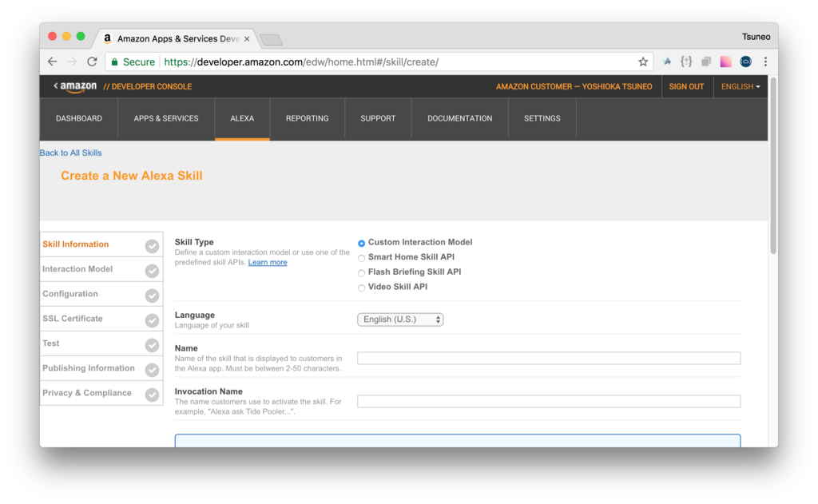Switch to the ALEXA tab

point(242,118)
